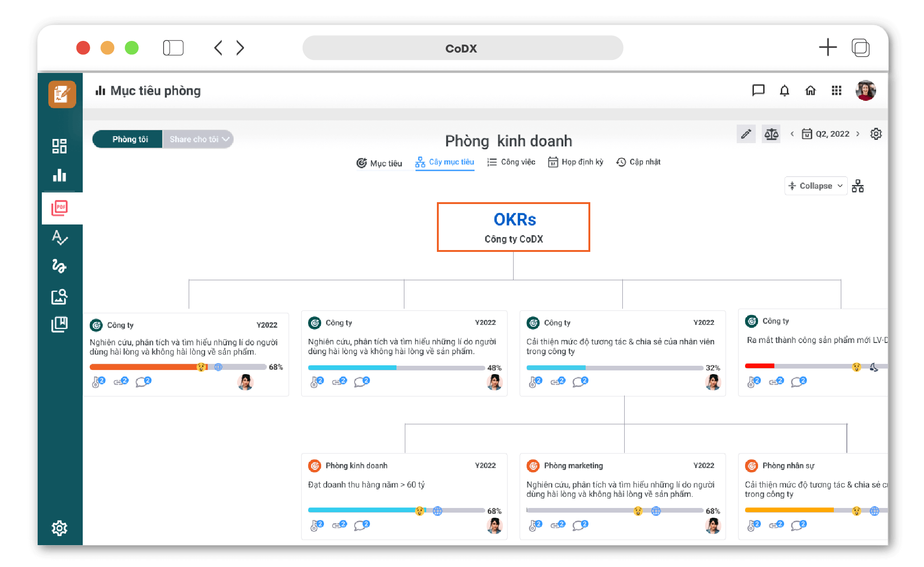Open the library stack icon in sidebar
This screenshot has width=924, height=567.
click(59, 324)
